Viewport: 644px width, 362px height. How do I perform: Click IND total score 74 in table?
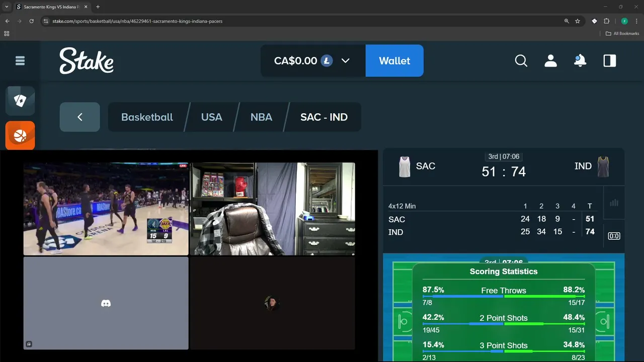point(590,232)
